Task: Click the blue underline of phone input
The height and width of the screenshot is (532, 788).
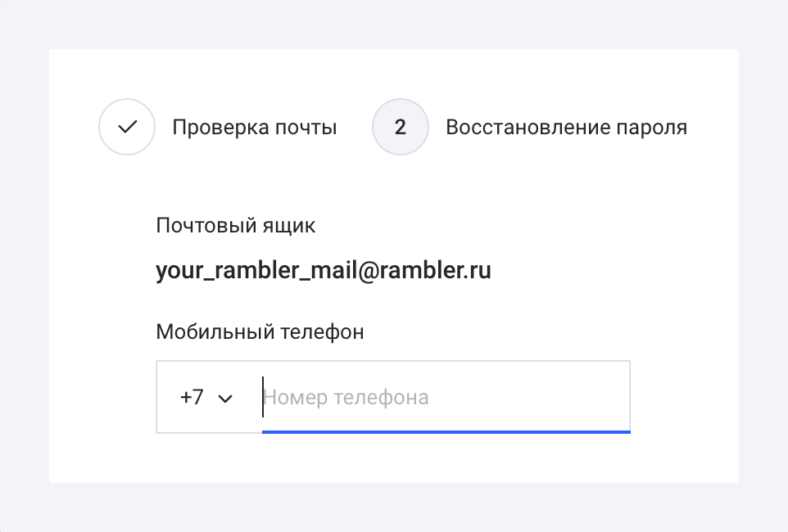Action: 446,431
